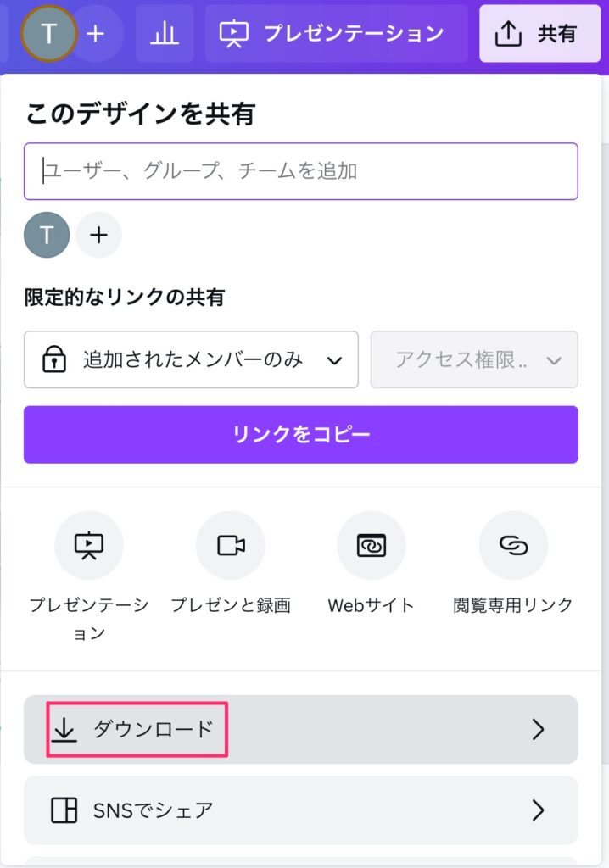This screenshot has width=609, height=868.
Task: Open the ダウンロード menu item
Action: [x=300, y=729]
